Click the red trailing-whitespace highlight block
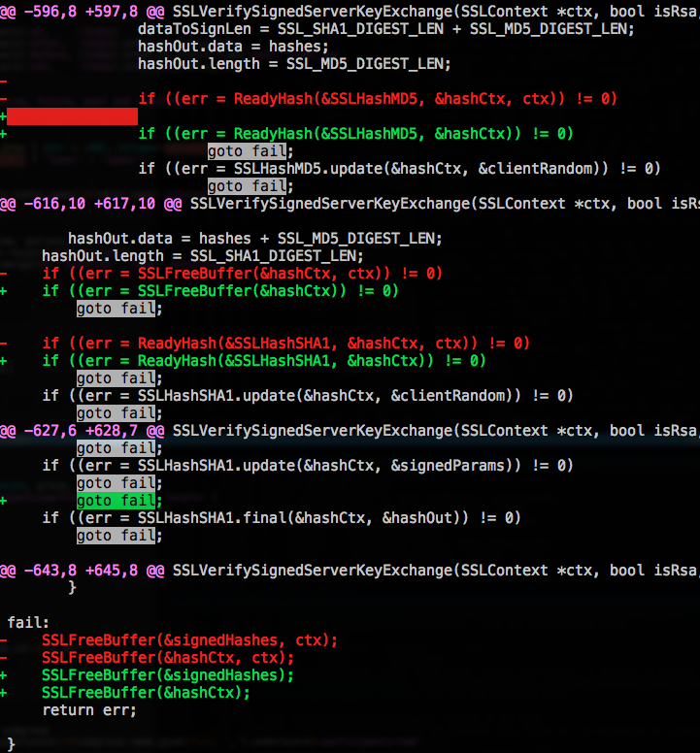The image size is (700, 753). (x=72, y=116)
